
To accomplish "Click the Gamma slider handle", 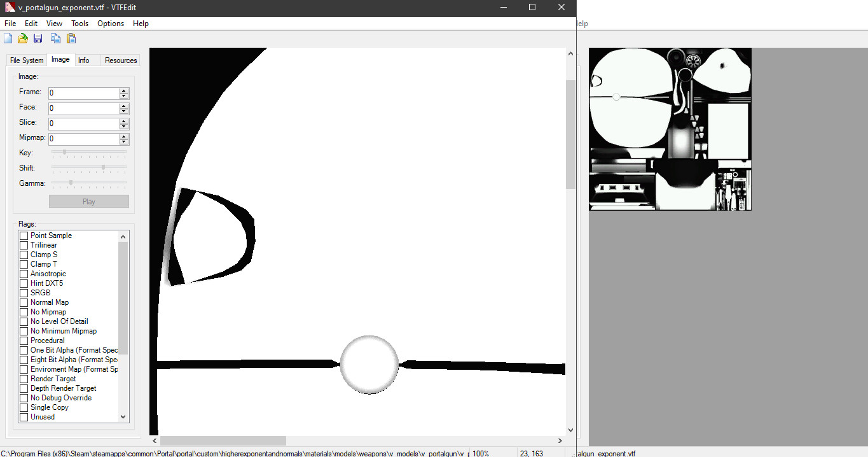I will point(71,183).
